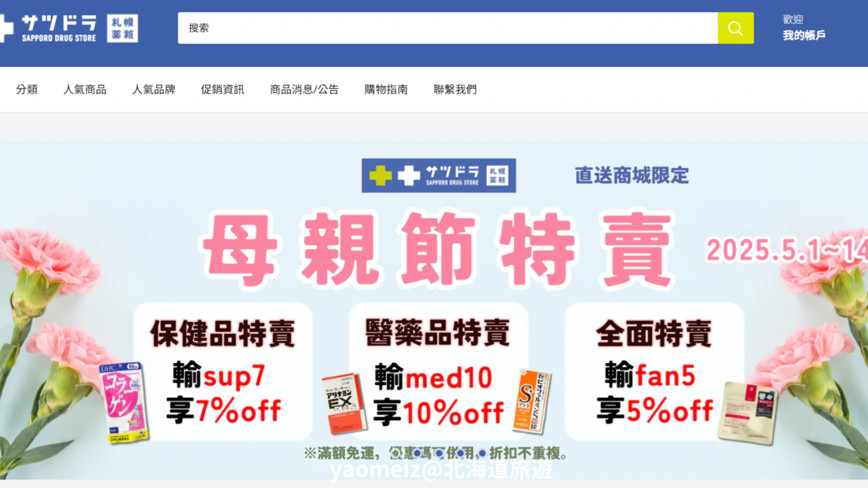Go to the second carousel slide dot
The image size is (868, 488).
[417, 453]
